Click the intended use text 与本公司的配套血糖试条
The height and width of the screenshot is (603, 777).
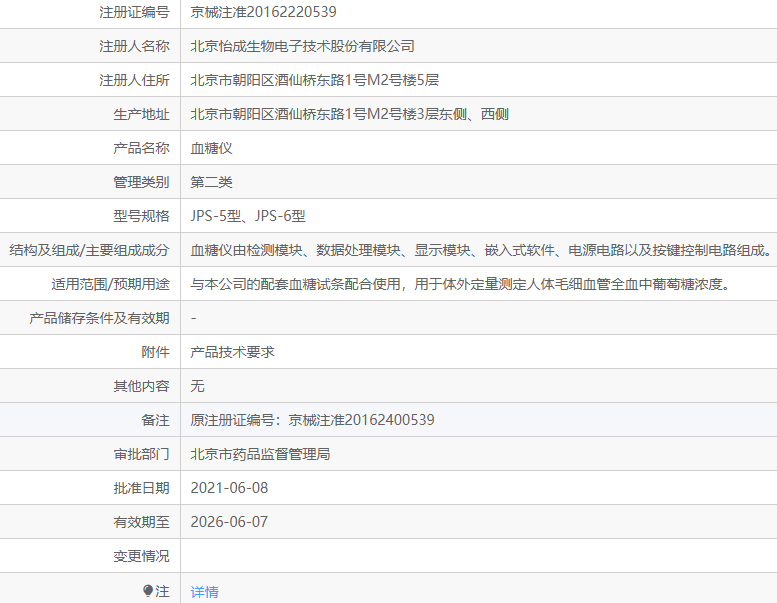point(461,284)
